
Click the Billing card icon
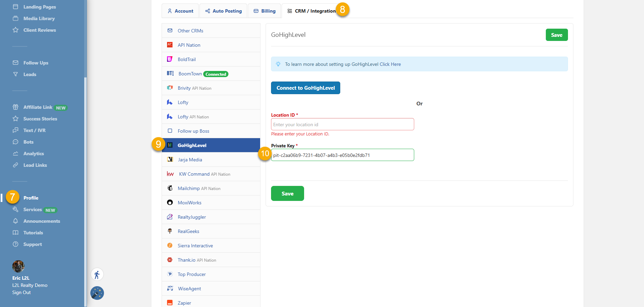tap(256, 11)
